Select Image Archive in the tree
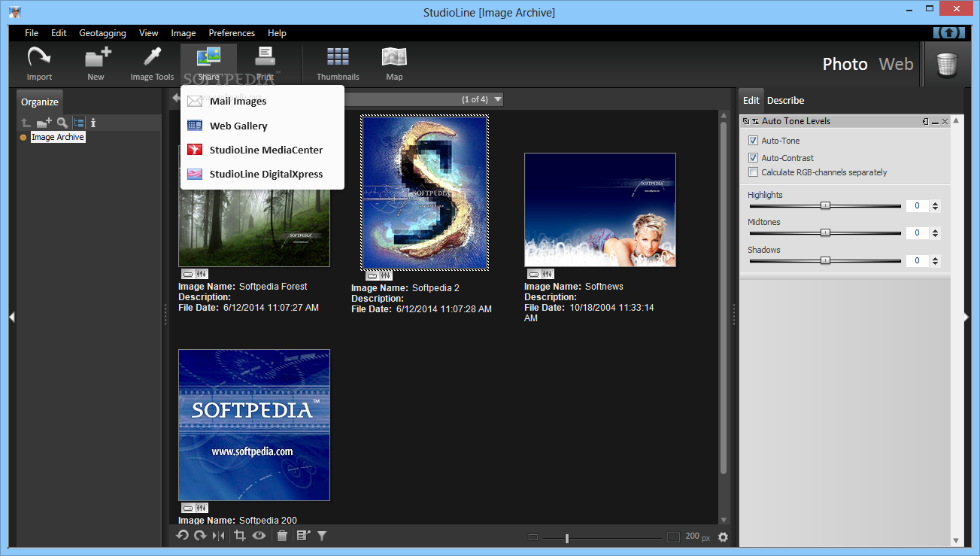Image resolution: width=980 pixels, height=556 pixels. click(x=58, y=137)
